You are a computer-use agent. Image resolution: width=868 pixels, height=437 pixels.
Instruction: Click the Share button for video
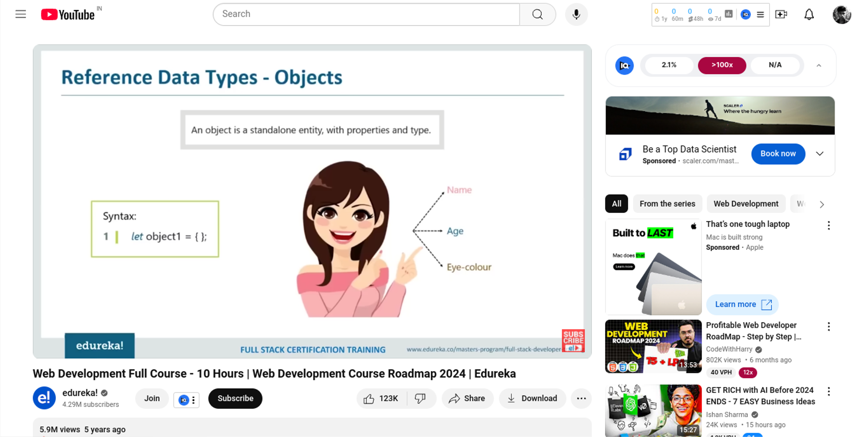point(467,398)
